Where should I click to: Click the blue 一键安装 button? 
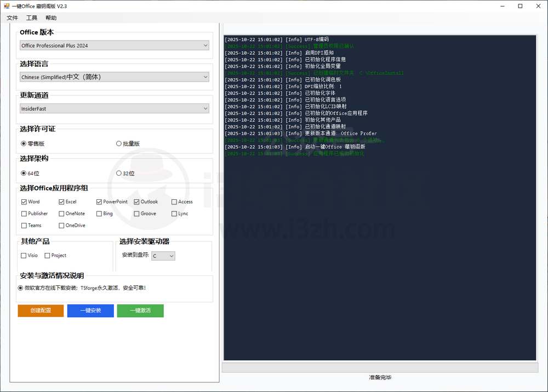click(x=90, y=310)
